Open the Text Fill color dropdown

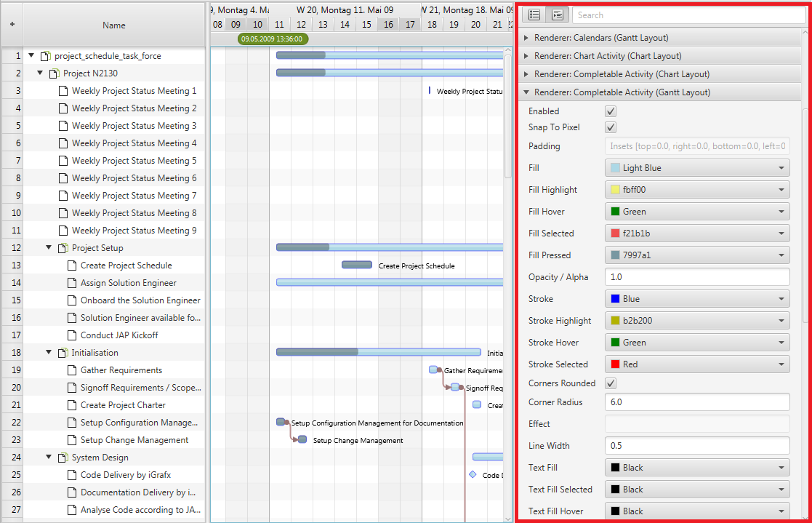pyautogui.click(x=697, y=468)
